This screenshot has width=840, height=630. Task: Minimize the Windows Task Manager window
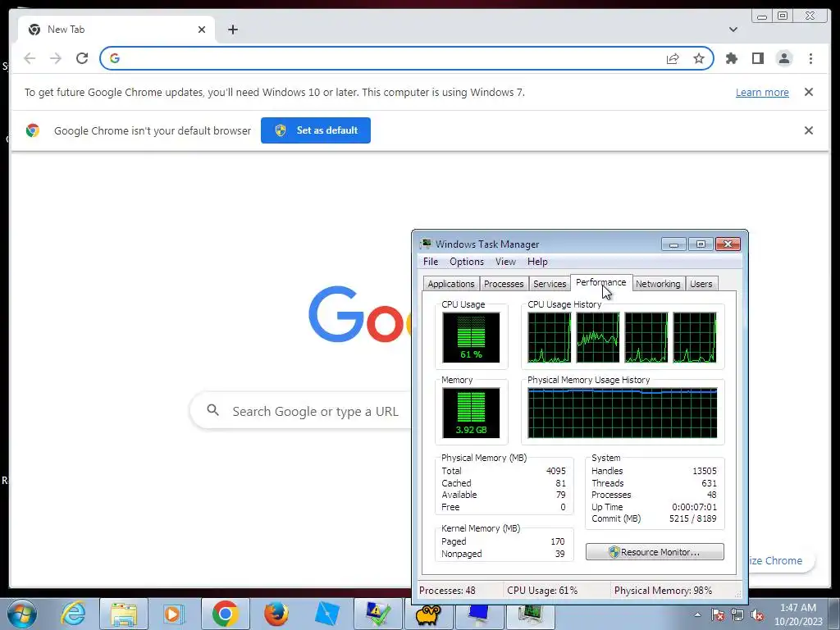(674, 244)
